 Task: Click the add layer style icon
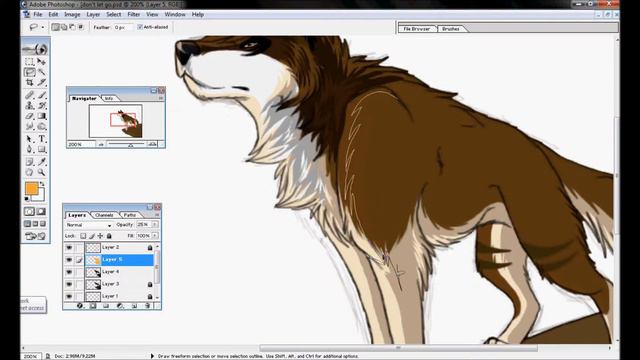[x=80, y=306]
